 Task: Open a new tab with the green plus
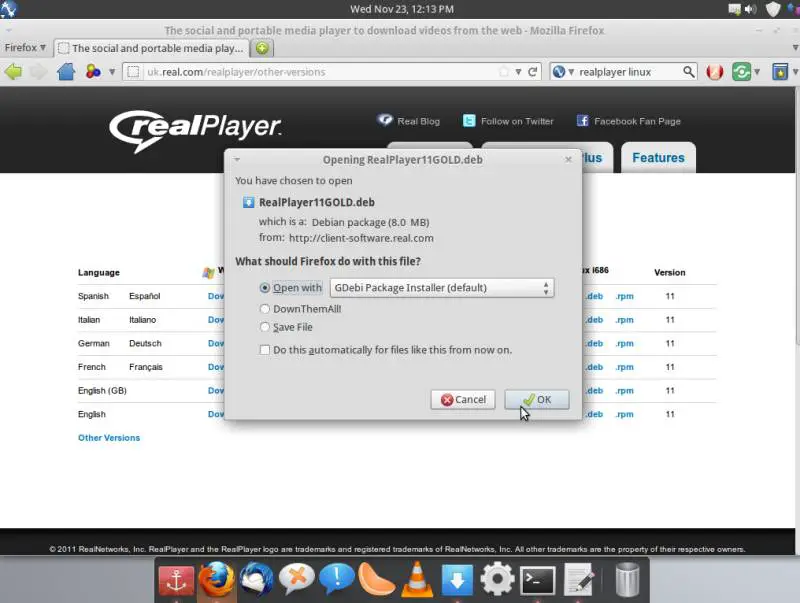point(262,48)
